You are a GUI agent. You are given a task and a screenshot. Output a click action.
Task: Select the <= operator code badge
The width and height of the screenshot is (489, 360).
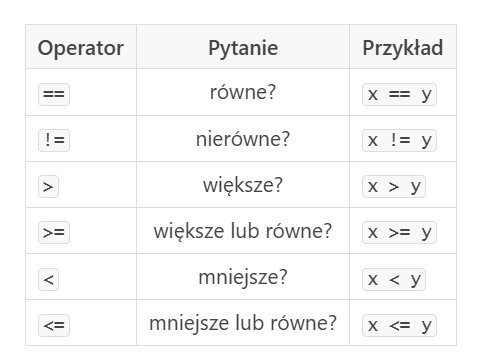tap(54, 325)
